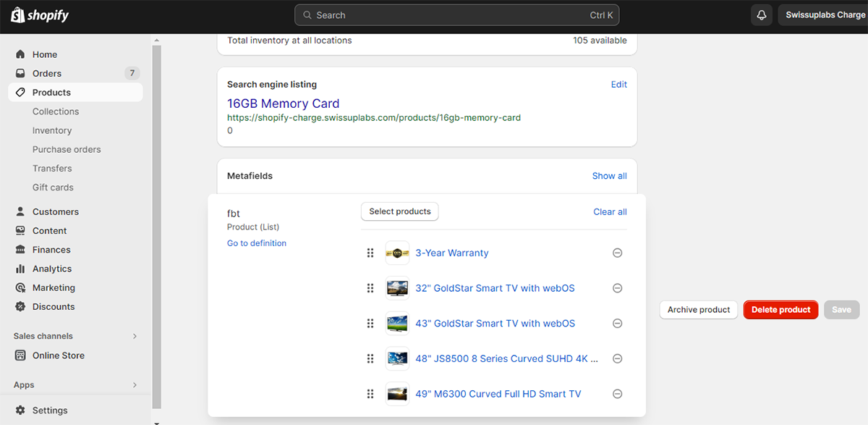Grab drag handle for 49" M6300 TV
Image resolution: width=868 pixels, height=425 pixels.
coord(370,394)
